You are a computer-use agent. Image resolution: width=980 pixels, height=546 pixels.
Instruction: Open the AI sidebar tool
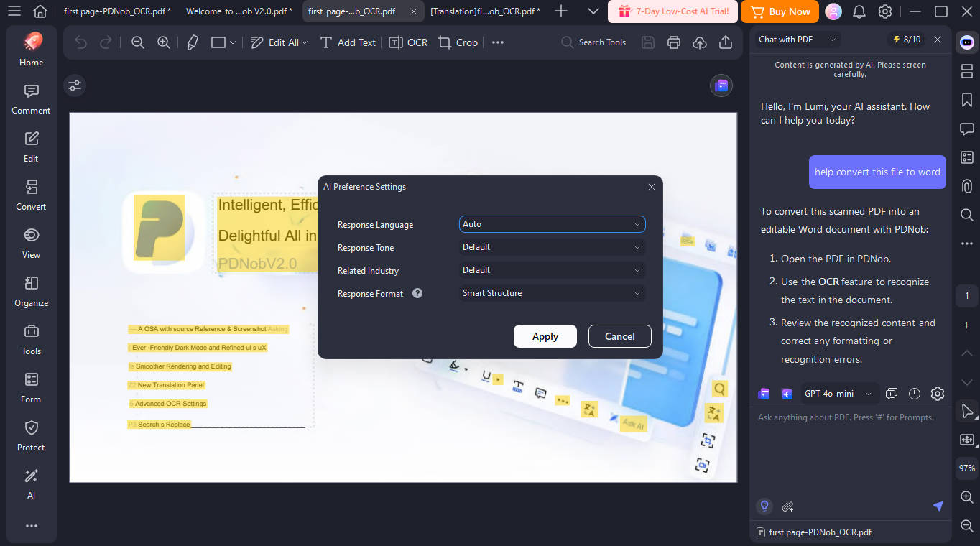pos(31,485)
